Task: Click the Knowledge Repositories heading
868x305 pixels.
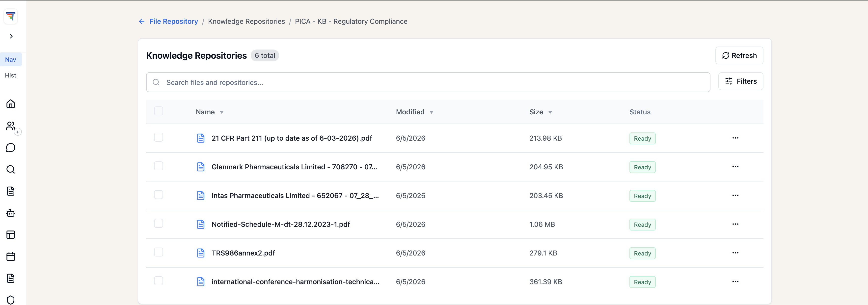Action: (x=196, y=55)
